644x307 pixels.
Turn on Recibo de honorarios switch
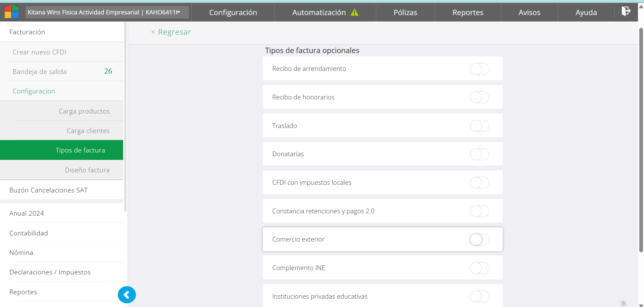[479, 97]
